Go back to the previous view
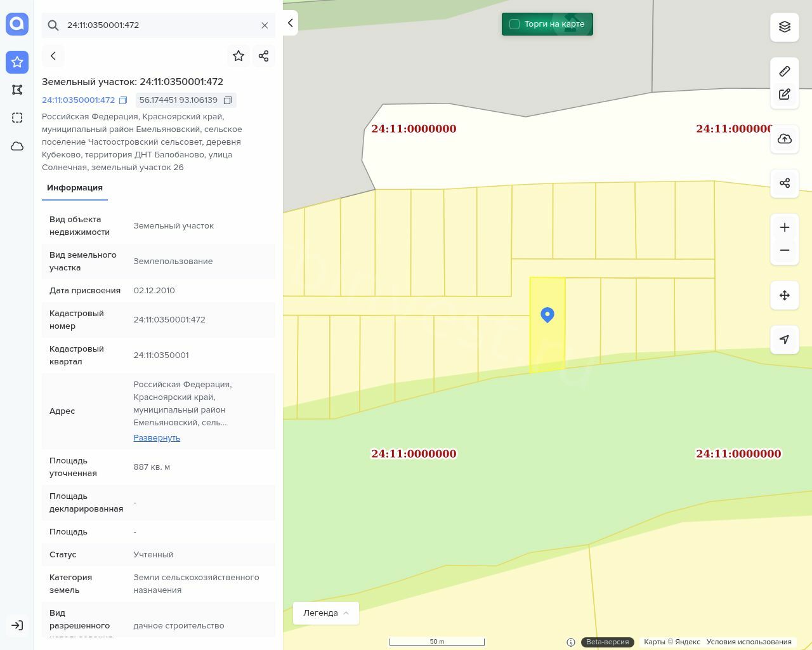The image size is (812, 650). 53,56
